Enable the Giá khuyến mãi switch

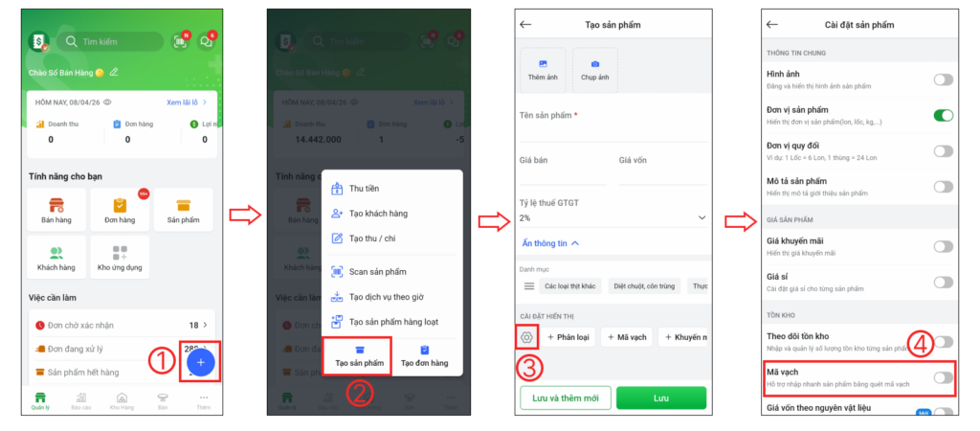943,246
